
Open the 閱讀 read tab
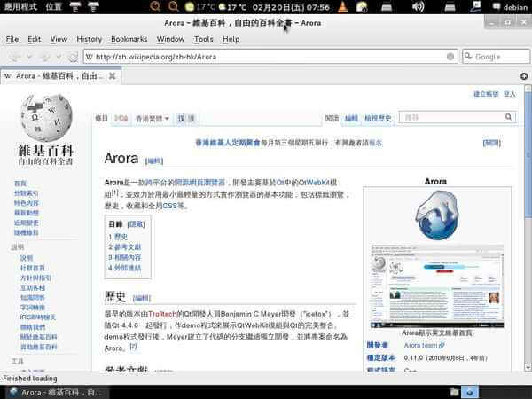(x=332, y=118)
